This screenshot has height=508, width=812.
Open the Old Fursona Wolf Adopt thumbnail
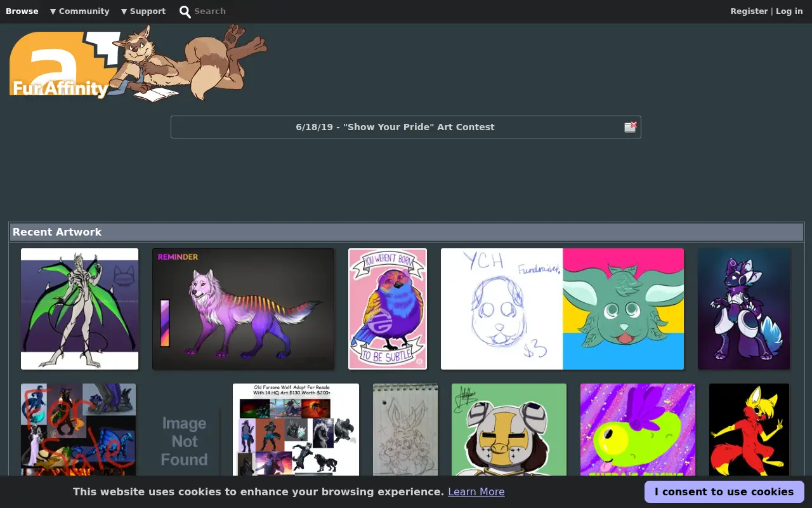pos(296,430)
